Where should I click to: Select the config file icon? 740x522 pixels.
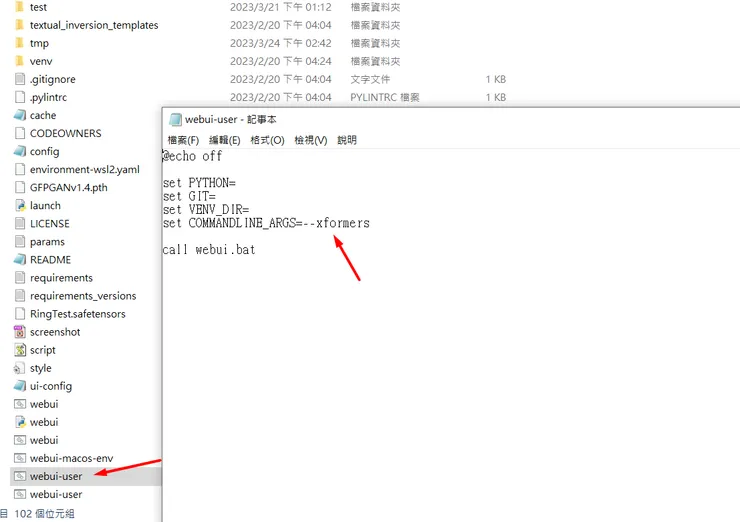tap(20, 151)
